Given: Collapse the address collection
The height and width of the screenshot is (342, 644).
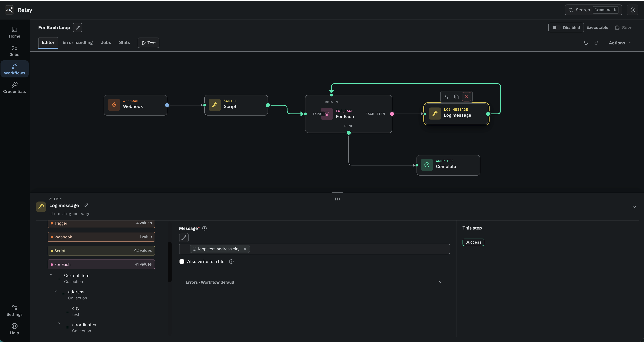Looking at the screenshot, I should (55, 291).
